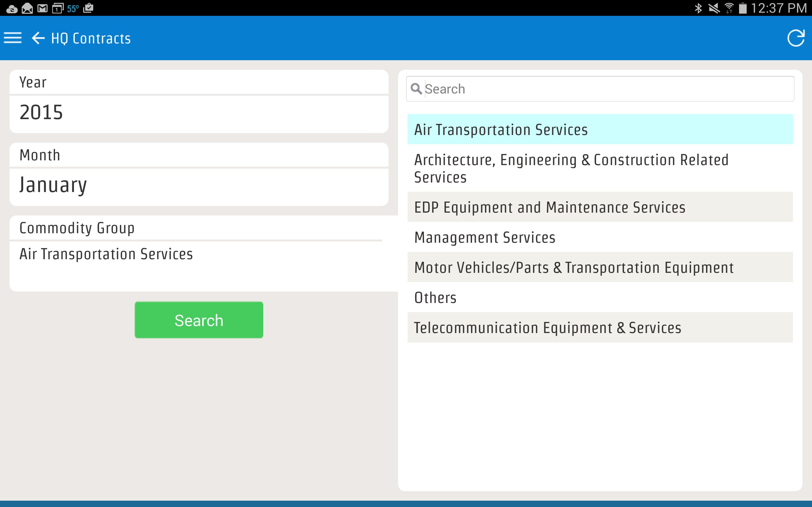Select EDP Equipment and Maintenance Services

click(599, 207)
